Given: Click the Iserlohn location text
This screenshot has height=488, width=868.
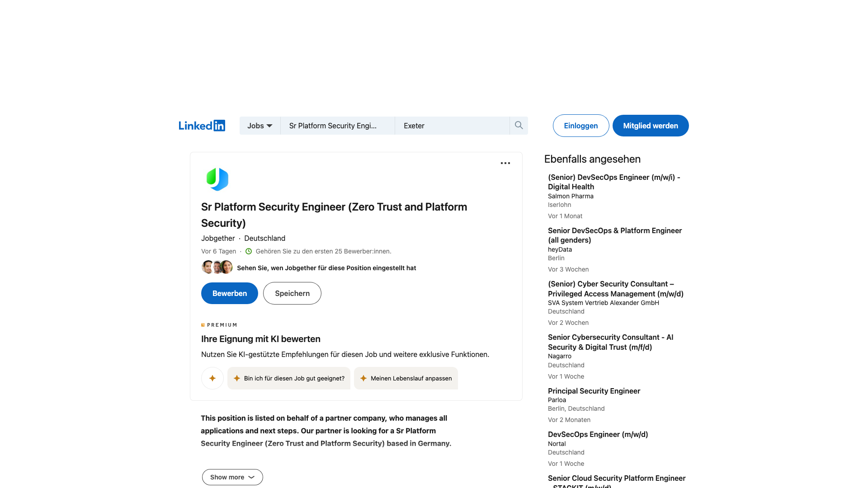Looking at the screenshot, I should click(560, 205).
